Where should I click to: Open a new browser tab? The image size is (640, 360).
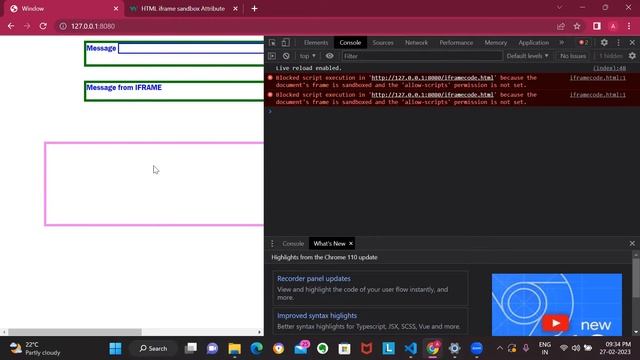tap(254, 9)
